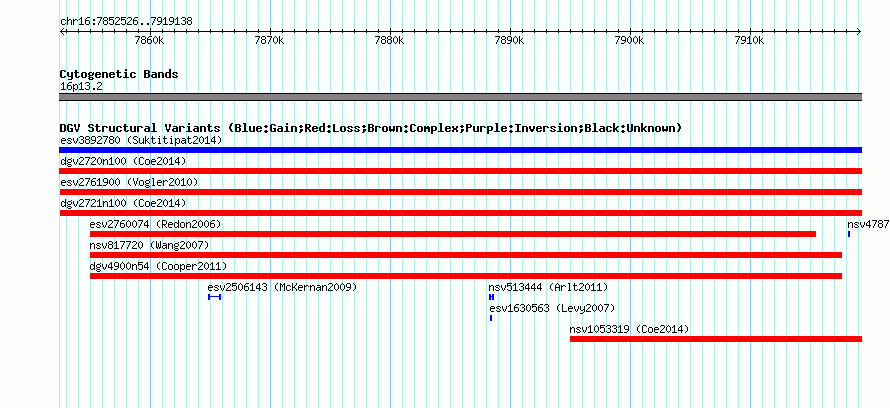Click the 16p13.2 cytogenetic band bar
890x408 pixels.
pos(460,96)
